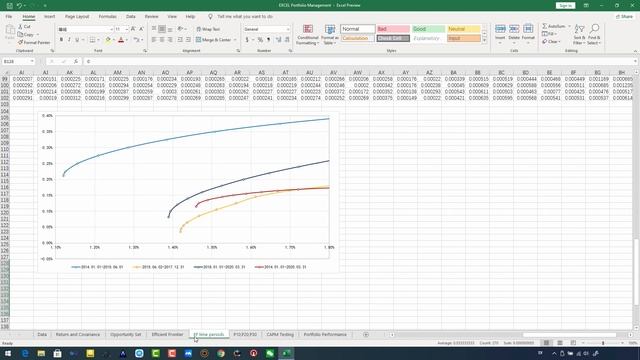Apply accounting number format
Image resolution: width=640 pixels, height=360 pixels.
pyautogui.click(x=247, y=40)
